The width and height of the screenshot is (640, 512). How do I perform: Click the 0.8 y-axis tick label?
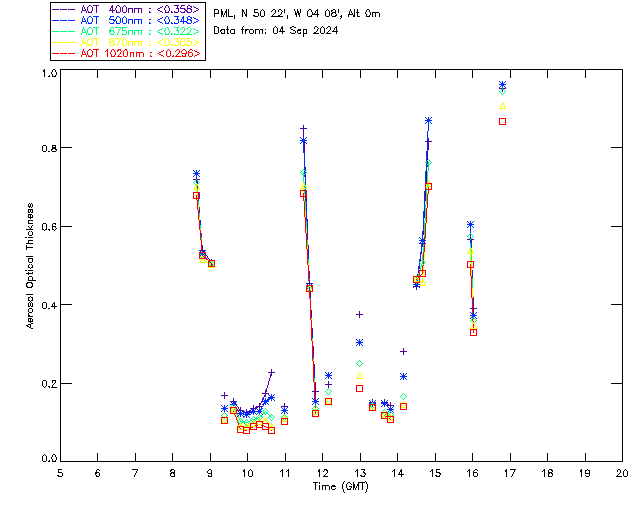(49, 148)
